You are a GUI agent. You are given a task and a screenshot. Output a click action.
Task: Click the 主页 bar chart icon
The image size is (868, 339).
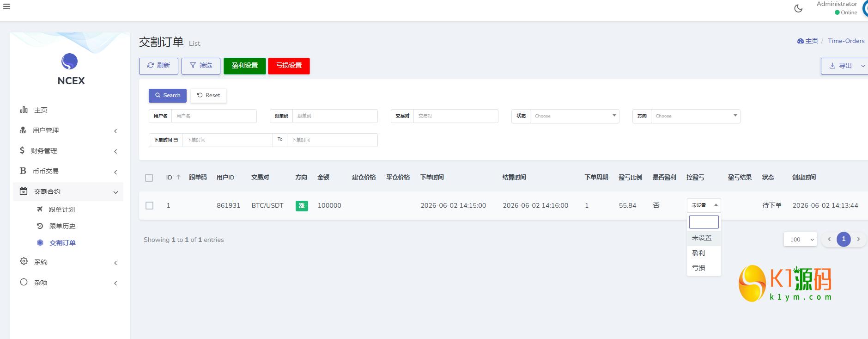tap(24, 110)
